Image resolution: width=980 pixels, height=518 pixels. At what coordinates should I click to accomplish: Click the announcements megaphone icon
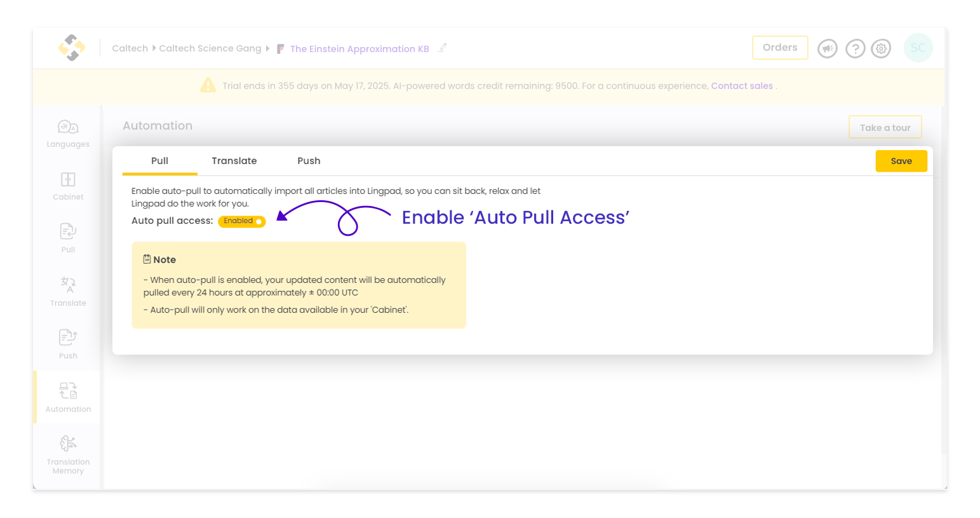(x=828, y=48)
